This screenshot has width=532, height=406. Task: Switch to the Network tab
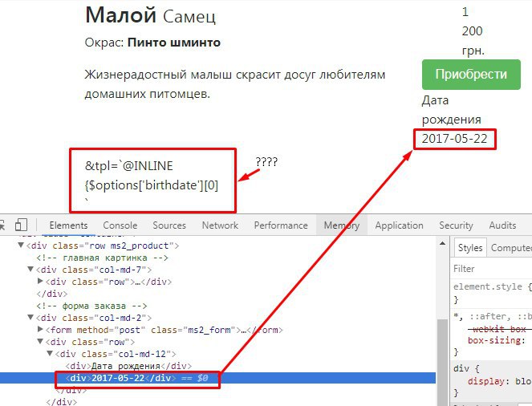click(x=220, y=225)
